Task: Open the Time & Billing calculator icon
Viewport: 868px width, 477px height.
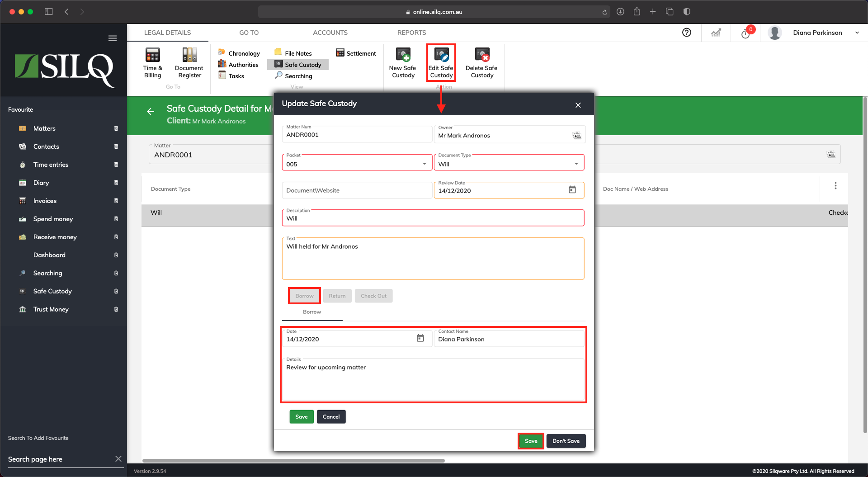Action: [152, 56]
